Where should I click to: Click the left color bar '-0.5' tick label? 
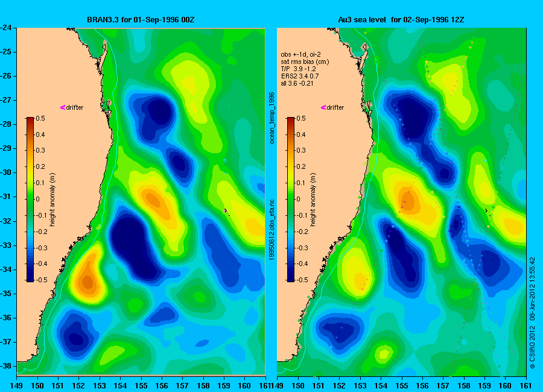[40, 280]
